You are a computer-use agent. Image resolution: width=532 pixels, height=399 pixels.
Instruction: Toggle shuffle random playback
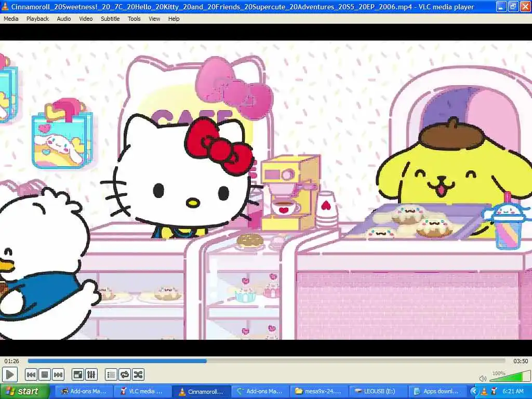[x=138, y=375]
